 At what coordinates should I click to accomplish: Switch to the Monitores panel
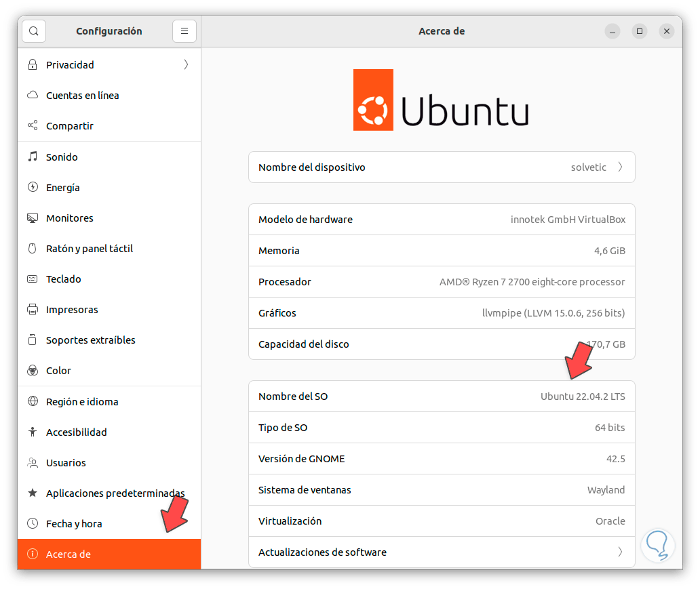tap(109, 218)
